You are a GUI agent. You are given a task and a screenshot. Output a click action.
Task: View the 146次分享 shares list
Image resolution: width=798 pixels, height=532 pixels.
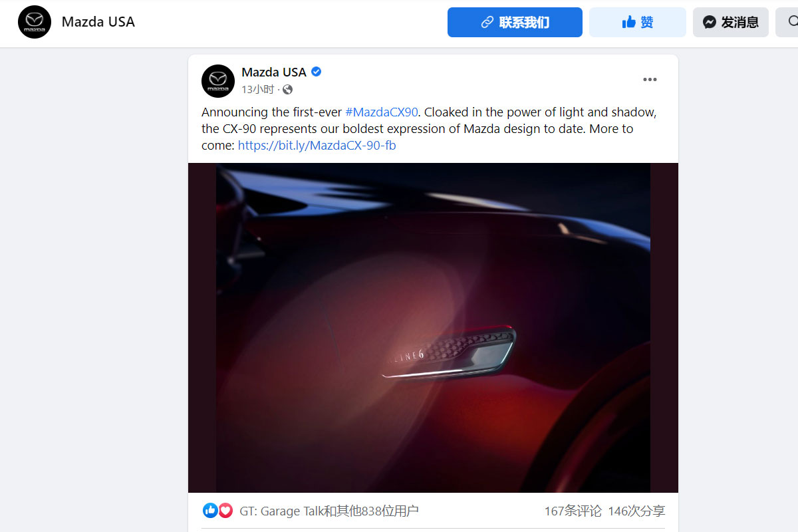pos(636,511)
